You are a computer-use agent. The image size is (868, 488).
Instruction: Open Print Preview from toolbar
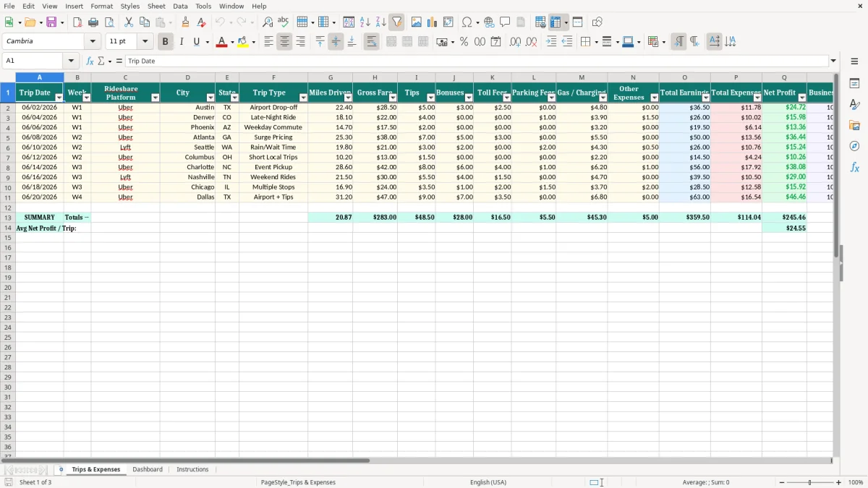click(x=109, y=22)
